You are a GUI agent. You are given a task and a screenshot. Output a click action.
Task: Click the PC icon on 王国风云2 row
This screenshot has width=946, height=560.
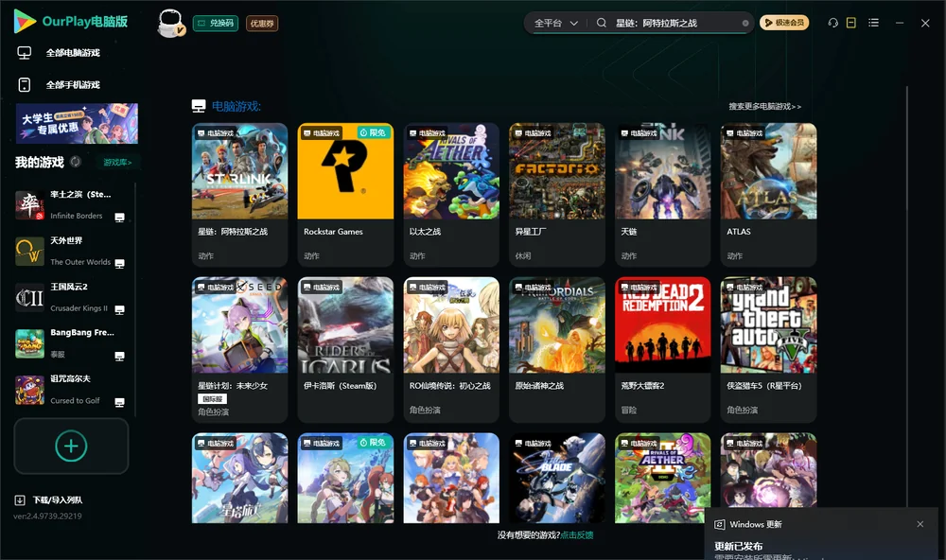[x=119, y=310]
